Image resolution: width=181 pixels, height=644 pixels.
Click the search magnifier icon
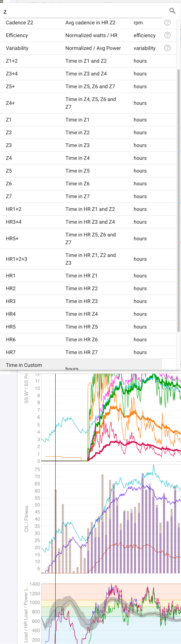click(x=172, y=11)
